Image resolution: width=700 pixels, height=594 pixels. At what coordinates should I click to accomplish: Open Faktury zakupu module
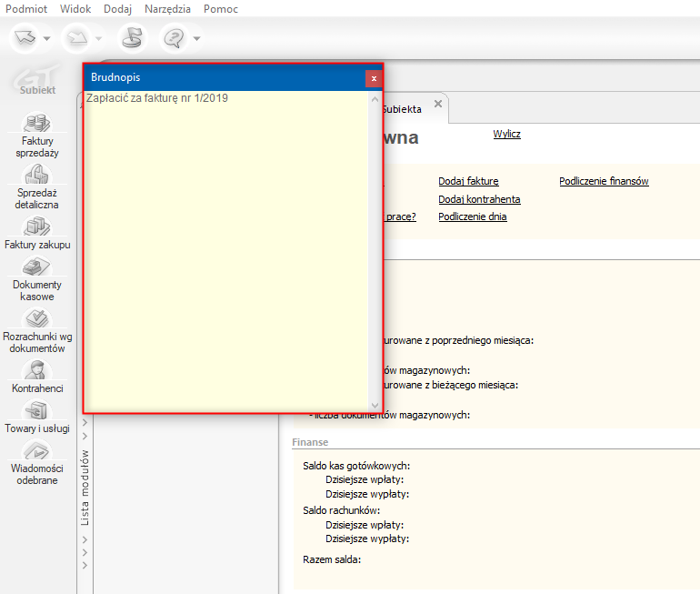click(37, 233)
